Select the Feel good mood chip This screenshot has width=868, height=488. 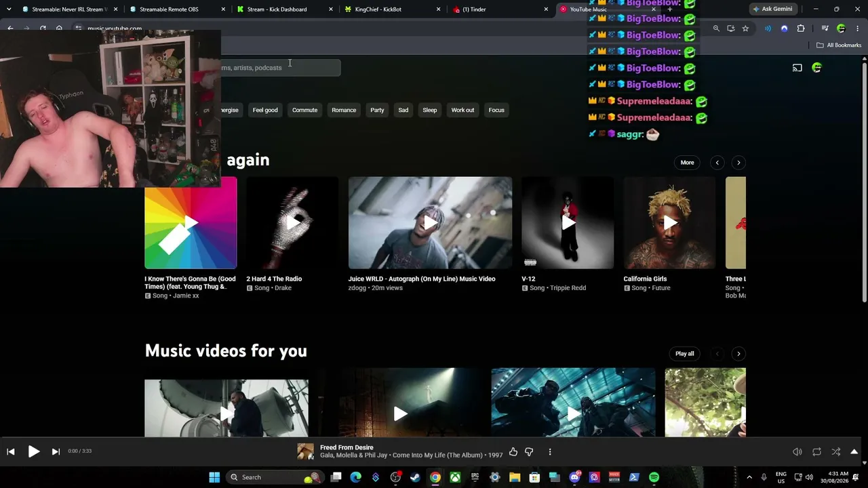click(265, 110)
